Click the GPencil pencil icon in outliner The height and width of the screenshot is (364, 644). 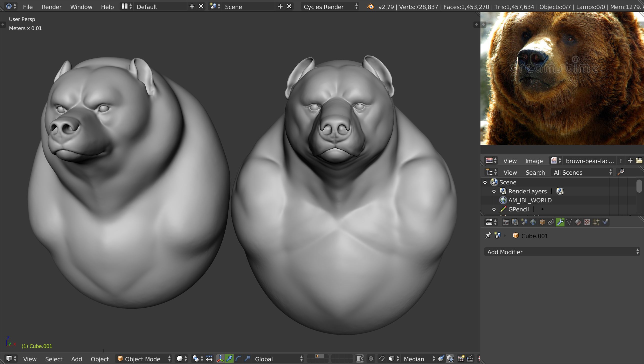point(503,209)
